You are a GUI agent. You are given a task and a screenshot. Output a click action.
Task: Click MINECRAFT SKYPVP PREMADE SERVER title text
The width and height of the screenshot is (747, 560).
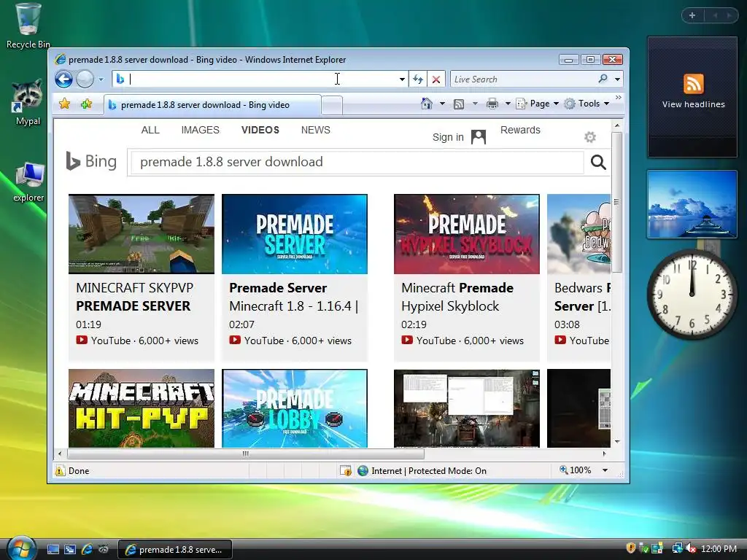(134, 297)
